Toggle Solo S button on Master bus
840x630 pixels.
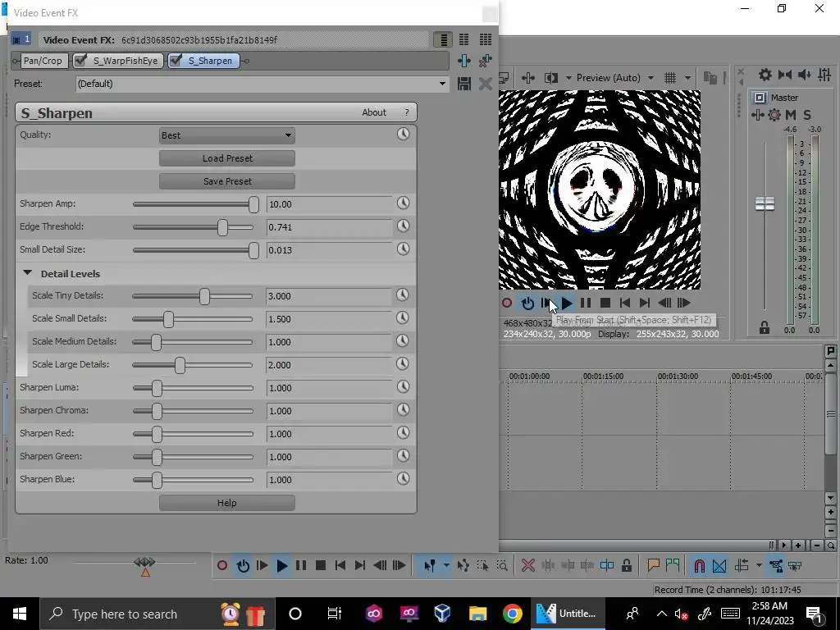pyautogui.click(x=807, y=115)
